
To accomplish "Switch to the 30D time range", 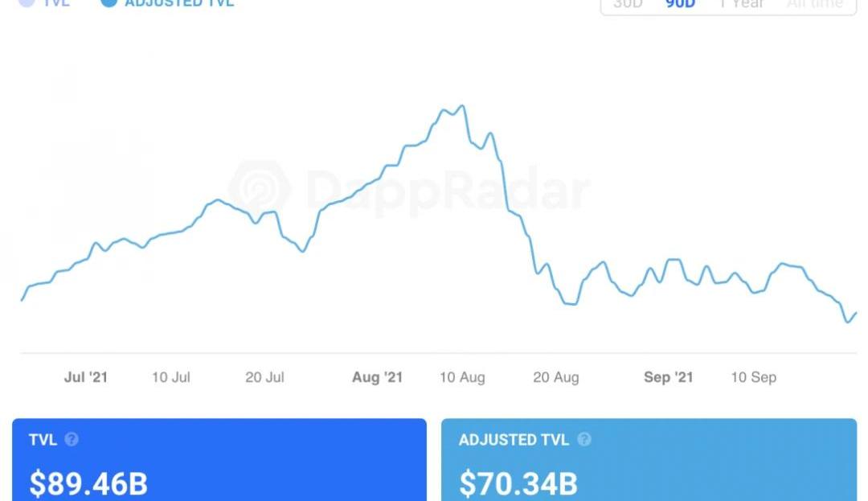I will pyautogui.click(x=628, y=4).
